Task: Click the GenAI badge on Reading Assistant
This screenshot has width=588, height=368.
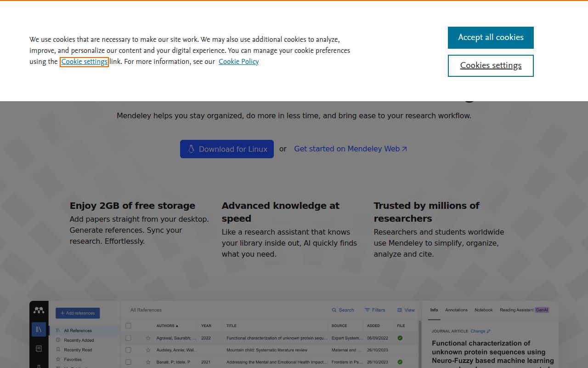Action: (542, 310)
